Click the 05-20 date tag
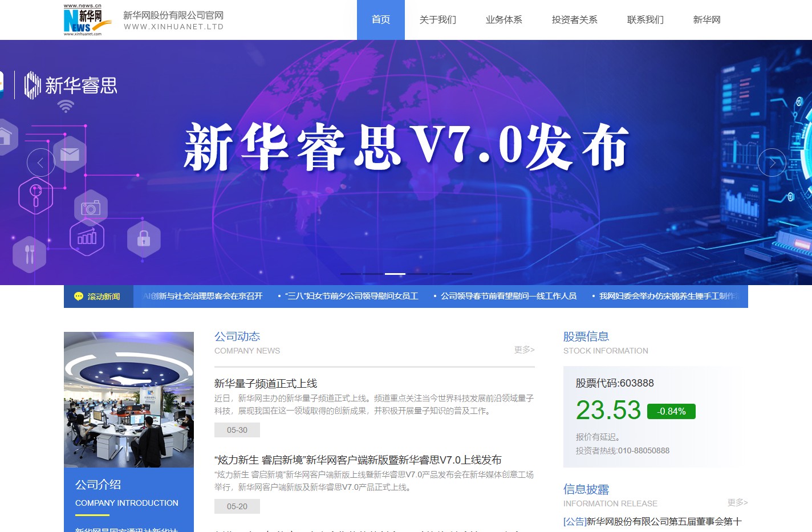 237,506
